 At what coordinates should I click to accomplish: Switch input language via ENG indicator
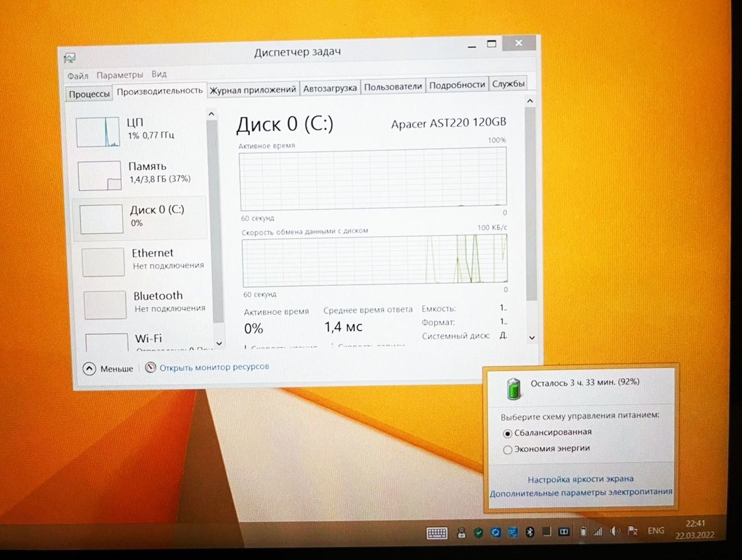pos(656,530)
